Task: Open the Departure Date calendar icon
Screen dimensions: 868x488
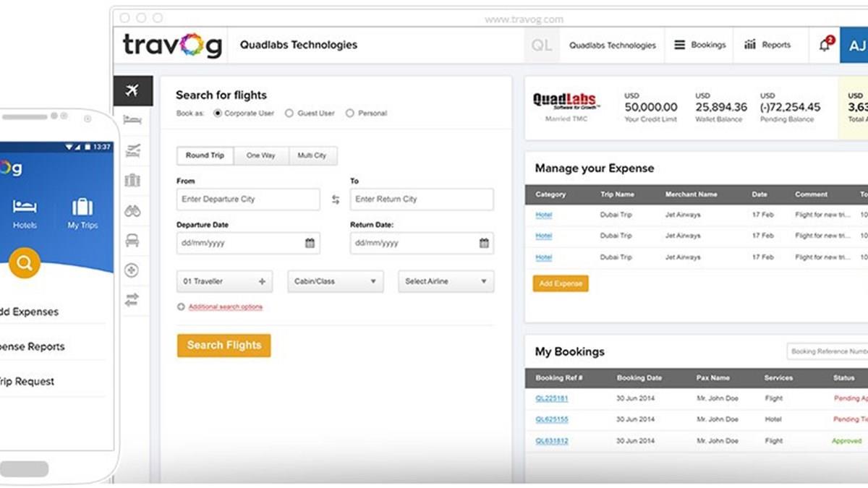Action: click(x=310, y=244)
